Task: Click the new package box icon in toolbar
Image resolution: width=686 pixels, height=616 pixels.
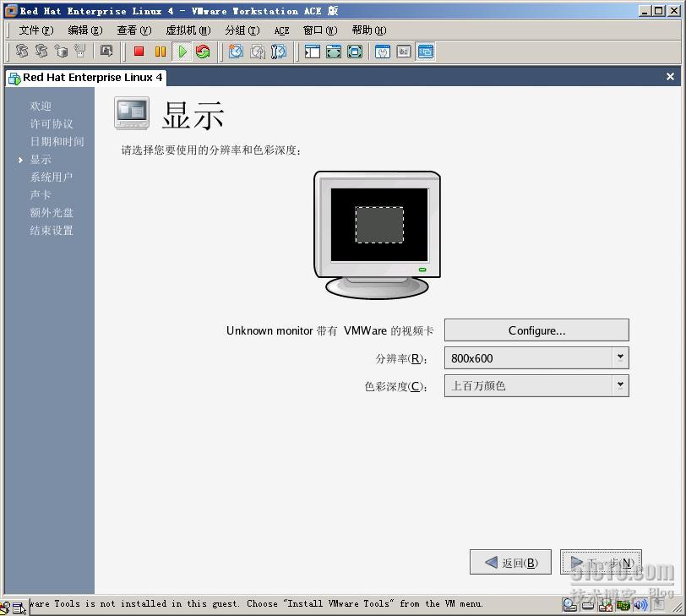Action: (x=61, y=52)
